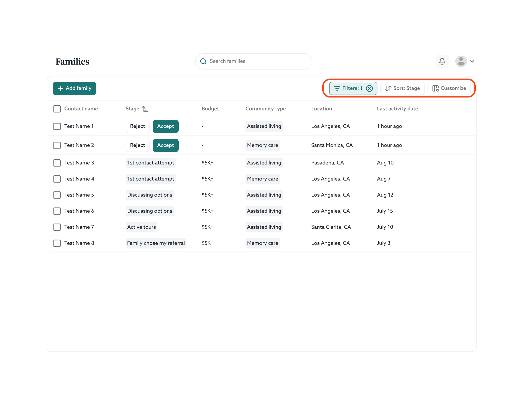Toggle the select-all checkbox in the header
The width and height of the screenshot is (532, 403).
[57, 109]
